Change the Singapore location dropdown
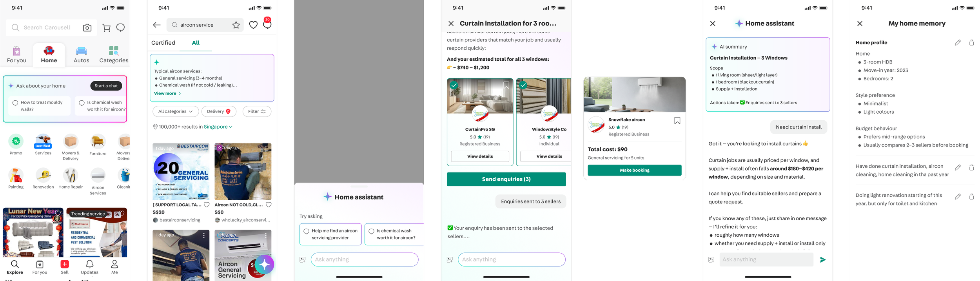The image size is (980, 281). [x=218, y=127]
